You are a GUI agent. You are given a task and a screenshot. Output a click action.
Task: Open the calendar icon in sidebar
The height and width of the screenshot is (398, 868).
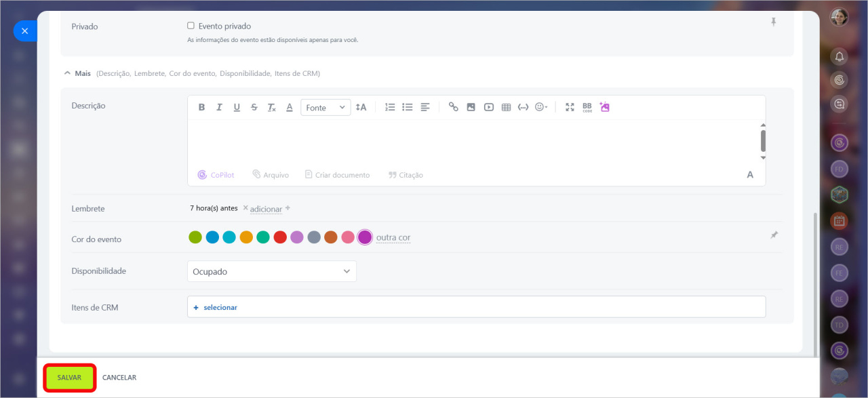point(840,220)
